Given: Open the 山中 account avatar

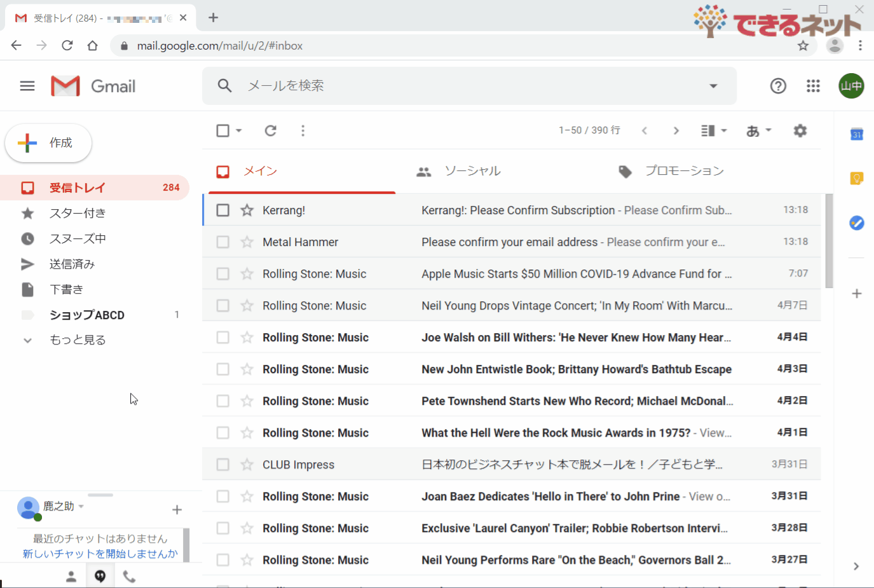Looking at the screenshot, I should 851,86.
